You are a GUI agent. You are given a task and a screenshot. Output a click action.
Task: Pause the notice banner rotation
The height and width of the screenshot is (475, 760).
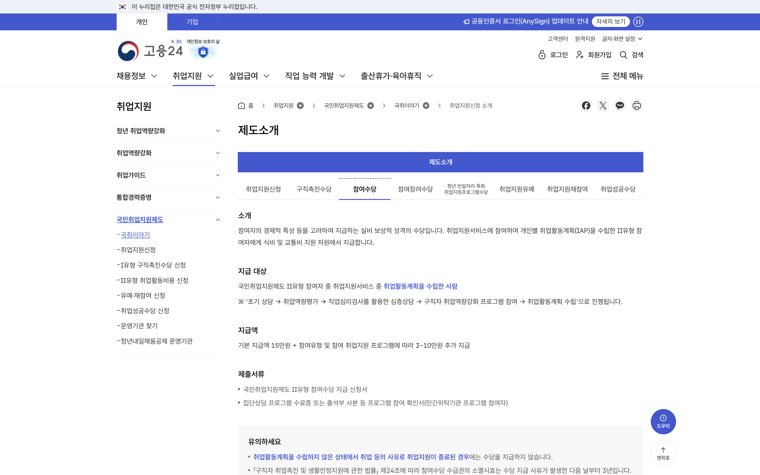[638, 22]
